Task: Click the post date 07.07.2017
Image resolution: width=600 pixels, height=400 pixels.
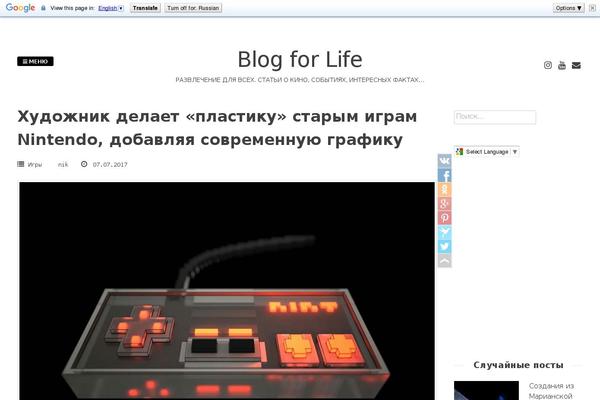Action: (110, 165)
